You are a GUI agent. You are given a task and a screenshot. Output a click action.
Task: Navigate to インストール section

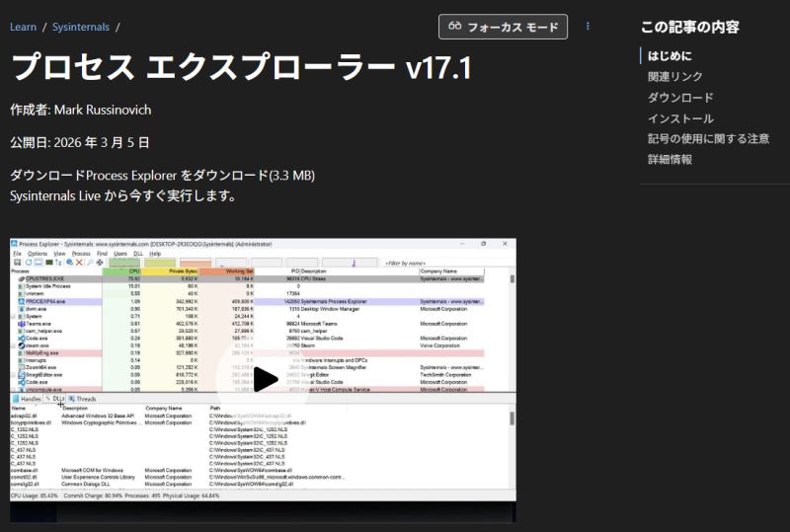(x=680, y=118)
